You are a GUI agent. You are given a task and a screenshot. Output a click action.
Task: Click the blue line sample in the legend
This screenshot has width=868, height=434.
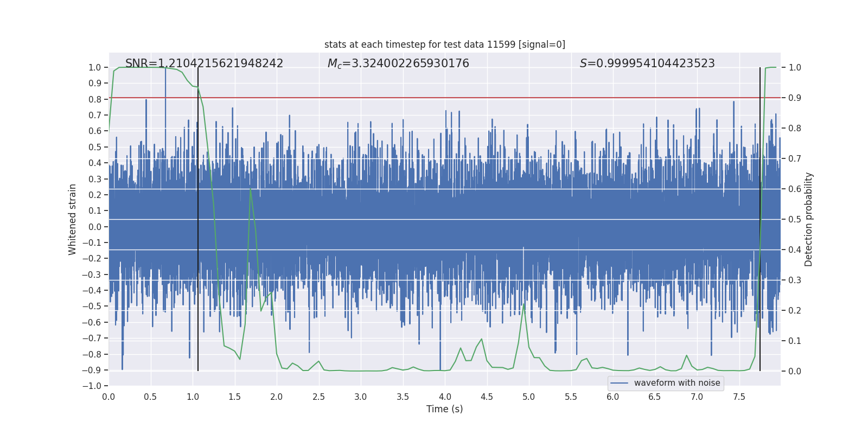click(619, 383)
